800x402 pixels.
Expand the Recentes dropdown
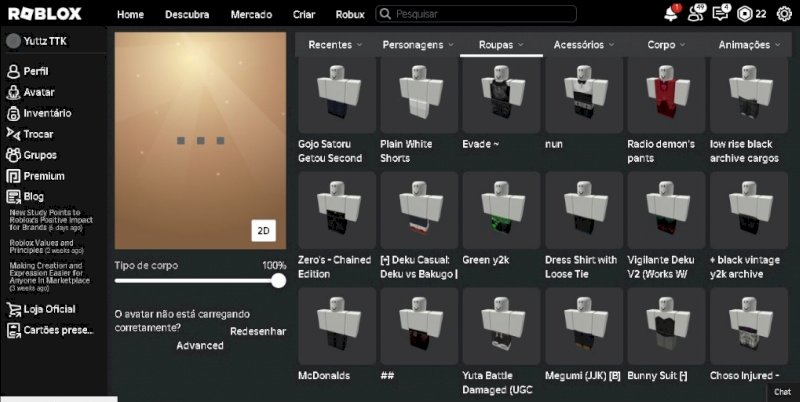pyautogui.click(x=335, y=45)
